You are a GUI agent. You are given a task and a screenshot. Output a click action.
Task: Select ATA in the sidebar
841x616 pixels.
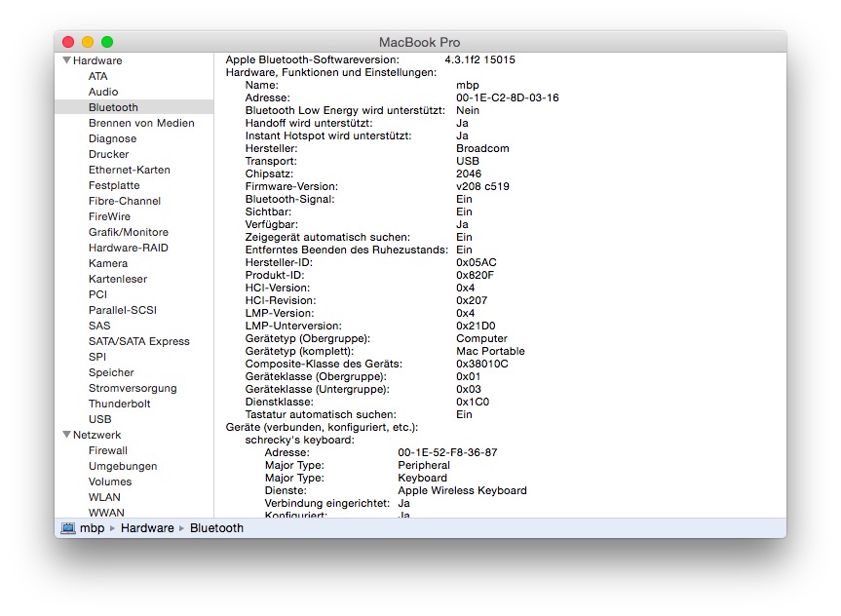97,76
